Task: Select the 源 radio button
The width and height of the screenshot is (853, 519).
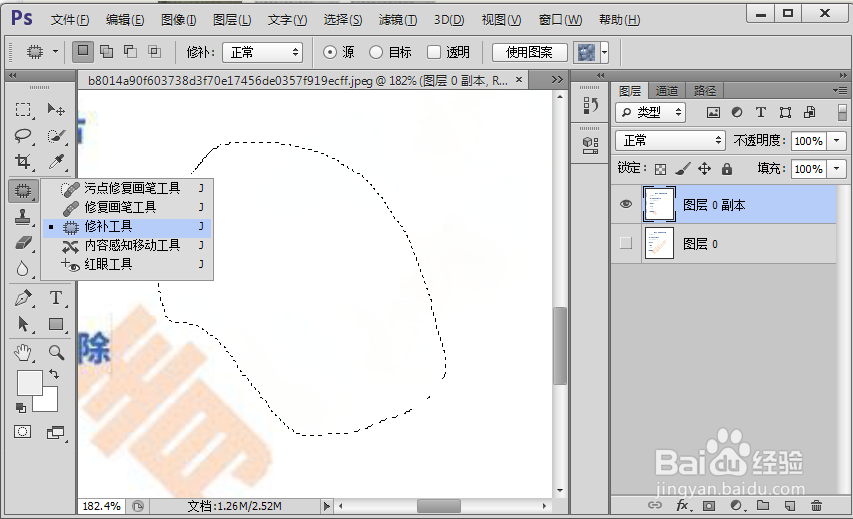Action: pos(330,52)
